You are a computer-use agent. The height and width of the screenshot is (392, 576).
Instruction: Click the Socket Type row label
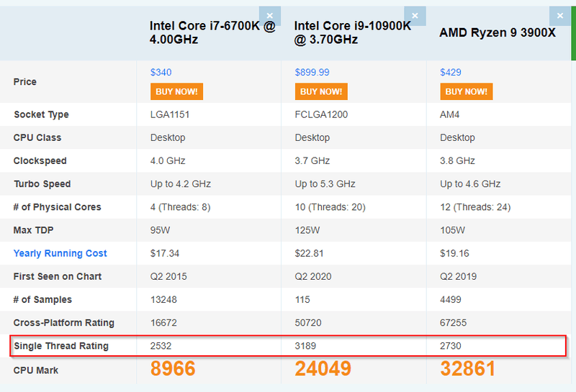41,114
